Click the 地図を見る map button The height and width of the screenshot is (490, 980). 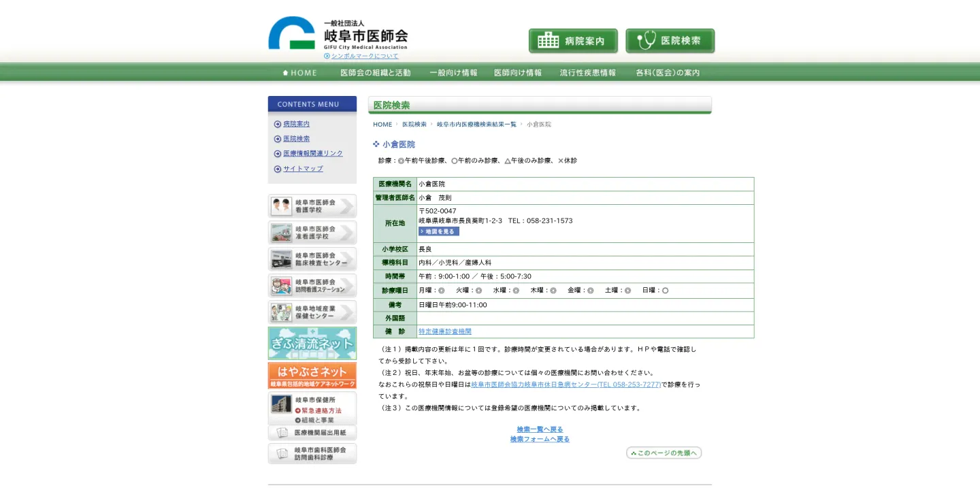click(439, 231)
